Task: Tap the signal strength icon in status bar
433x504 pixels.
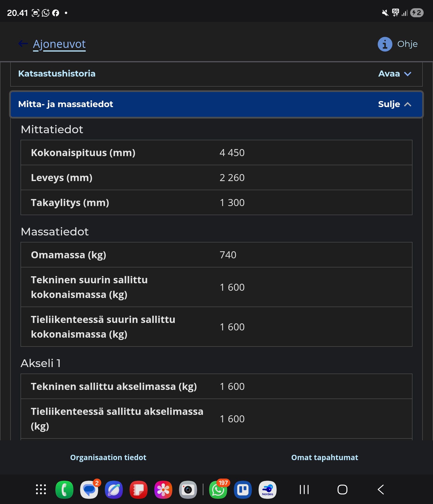Action: [405, 13]
